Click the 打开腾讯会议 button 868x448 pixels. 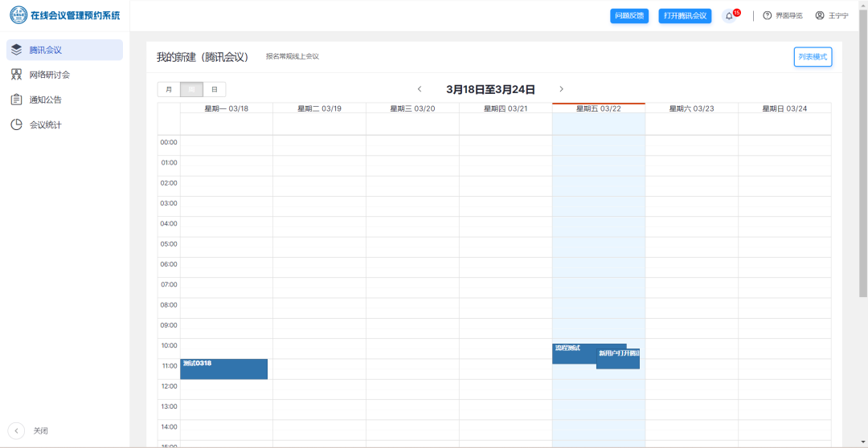[x=685, y=16]
